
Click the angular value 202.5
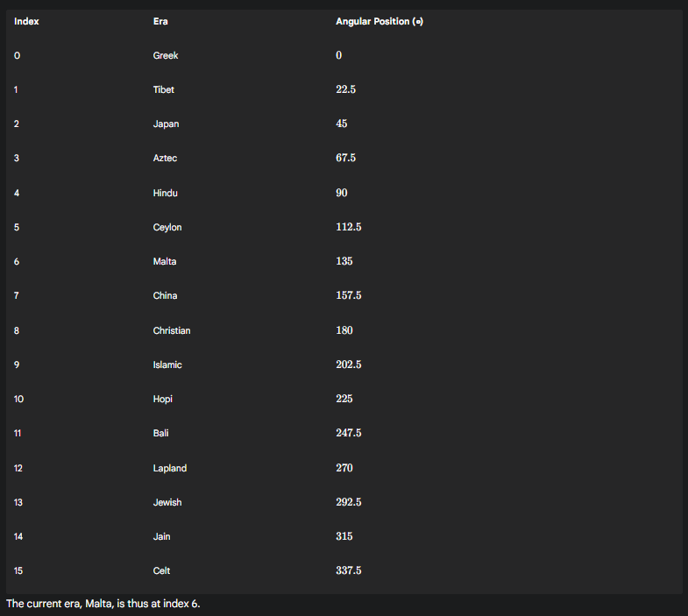click(x=349, y=365)
